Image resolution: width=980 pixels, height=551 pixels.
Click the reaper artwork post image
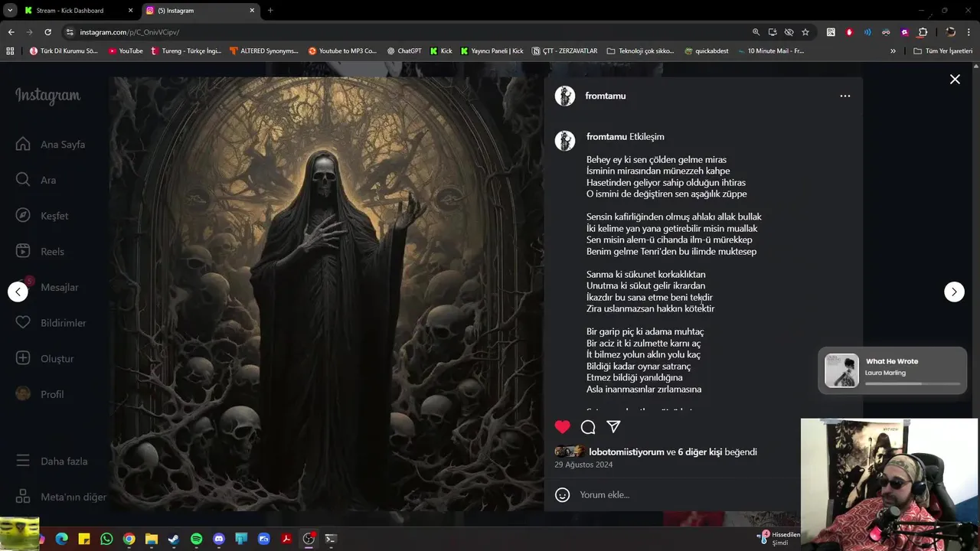326,293
